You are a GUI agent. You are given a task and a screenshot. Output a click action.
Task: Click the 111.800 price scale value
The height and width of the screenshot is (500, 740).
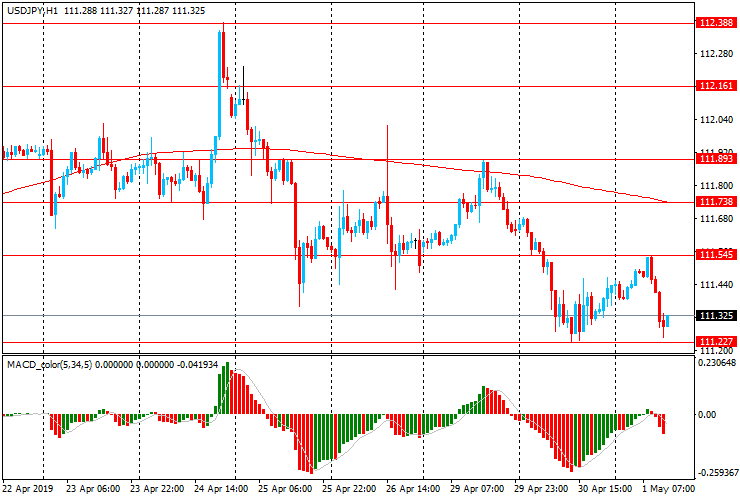coord(716,186)
